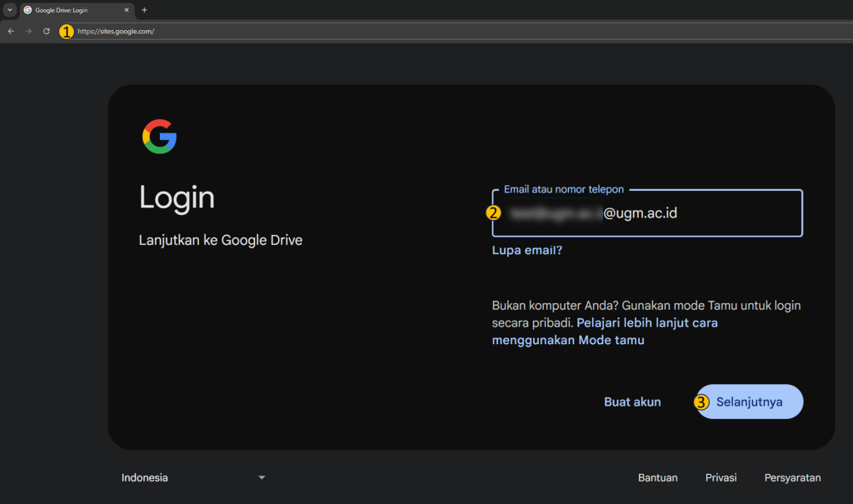Open a new tab with plus icon
The height and width of the screenshot is (504, 853).
(144, 10)
